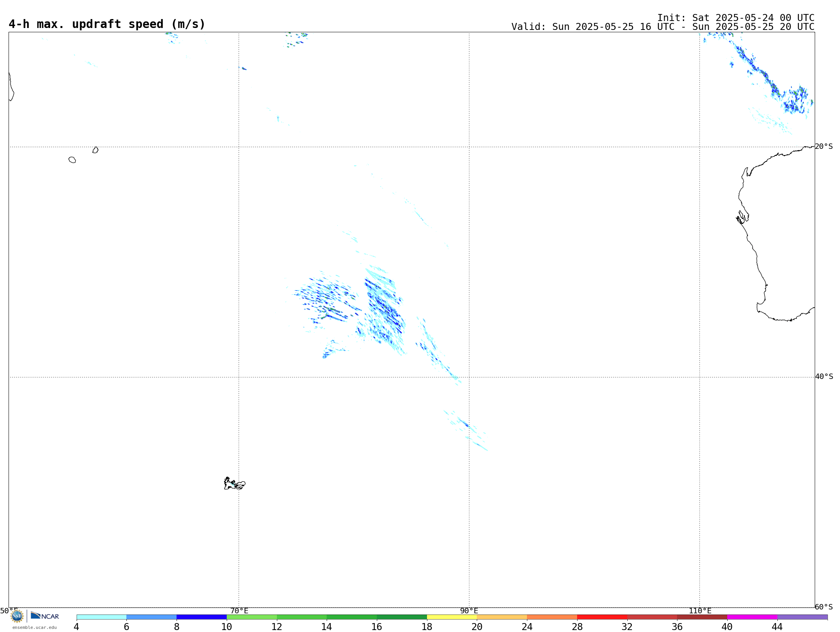Click the 70°E longitude label

coord(239,611)
